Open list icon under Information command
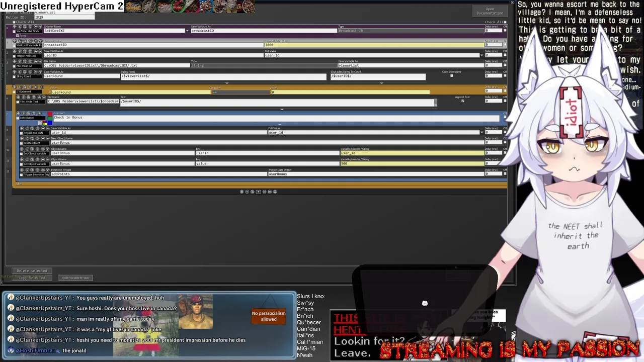Viewport: 644px width, 362px height. (40, 123)
